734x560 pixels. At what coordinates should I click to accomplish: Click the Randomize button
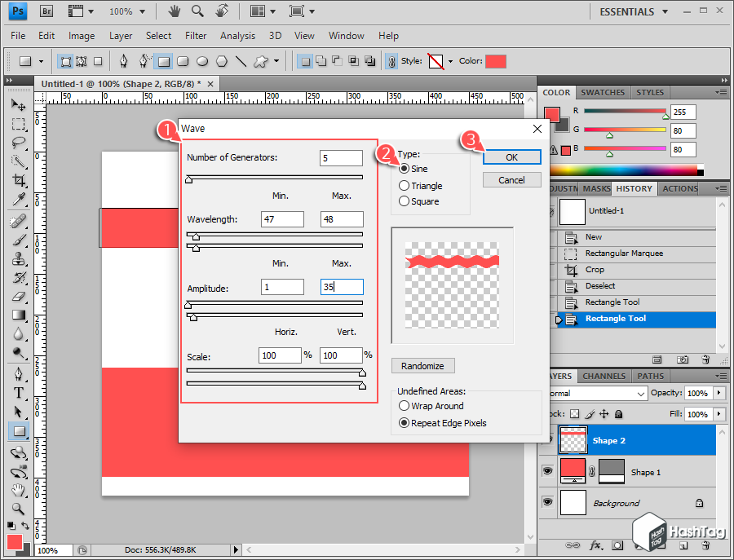(x=422, y=366)
